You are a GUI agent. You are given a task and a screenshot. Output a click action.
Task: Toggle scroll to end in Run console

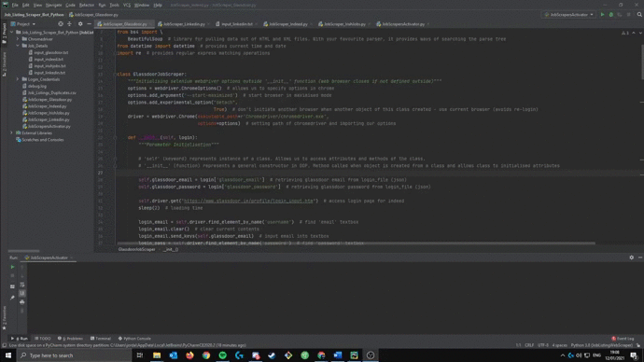(x=22, y=293)
